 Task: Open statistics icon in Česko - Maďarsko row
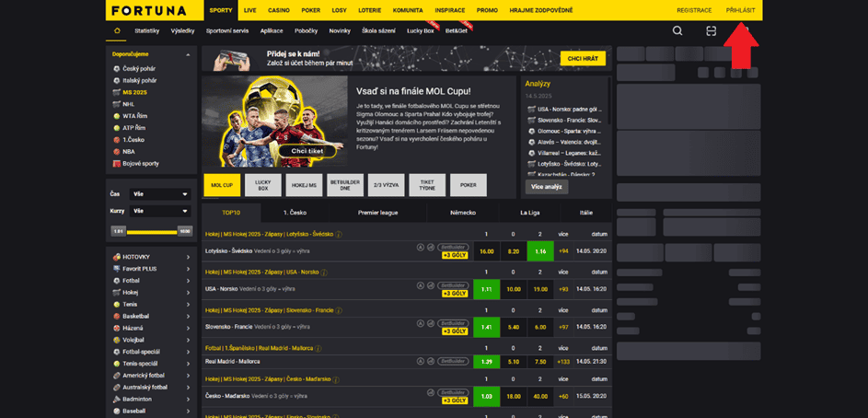(431, 392)
